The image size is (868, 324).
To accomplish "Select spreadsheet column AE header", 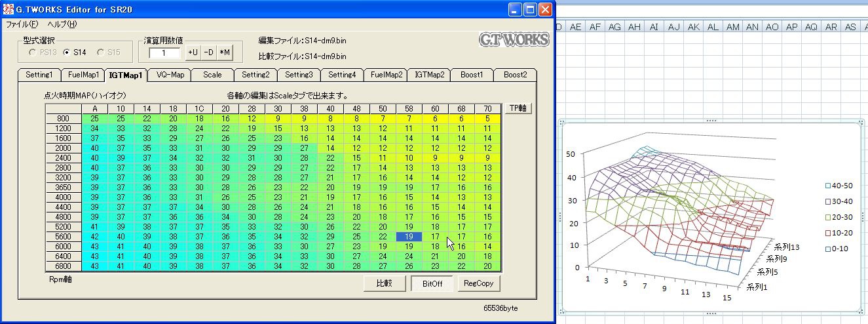I will click(576, 27).
